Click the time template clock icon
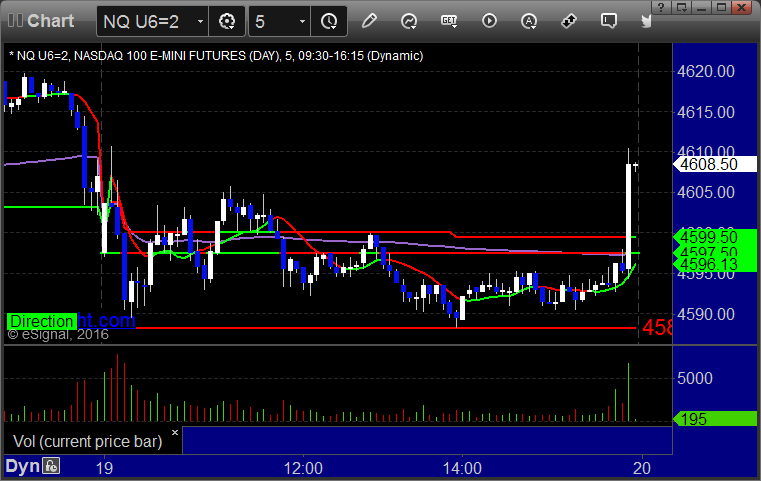Screen dimensions: 761x481 (x=329, y=21)
